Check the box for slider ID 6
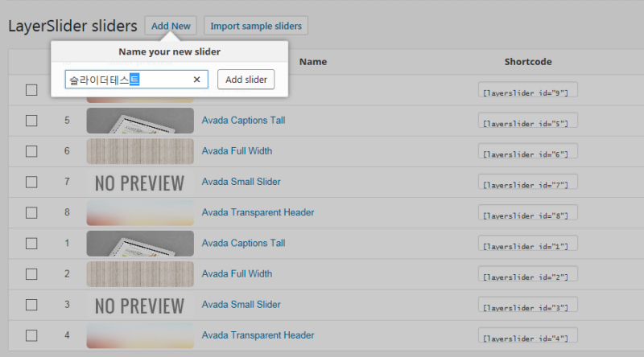This screenshot has width=644, height=357. [31, 151]
